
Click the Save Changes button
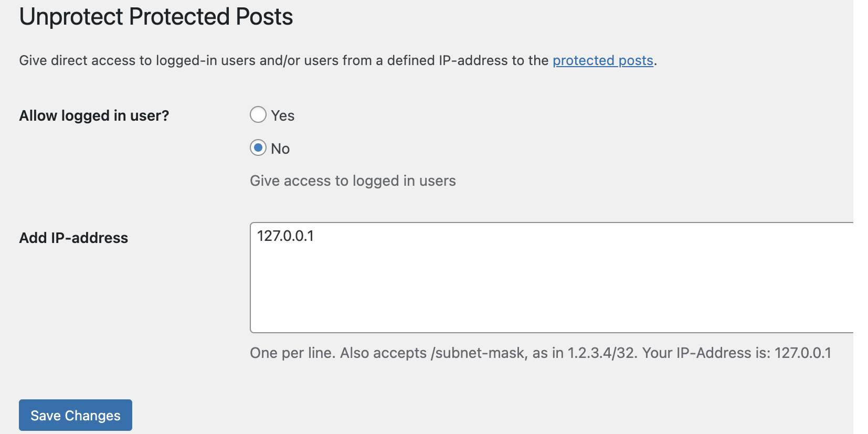[76, 415]
